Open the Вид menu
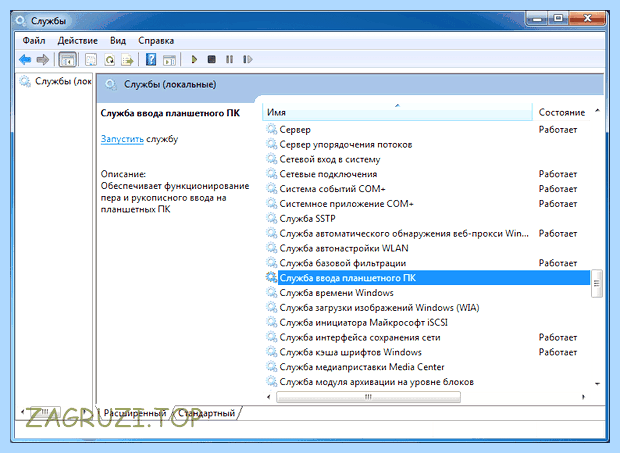Screen dimensions: 620x453 coord(118,41)
